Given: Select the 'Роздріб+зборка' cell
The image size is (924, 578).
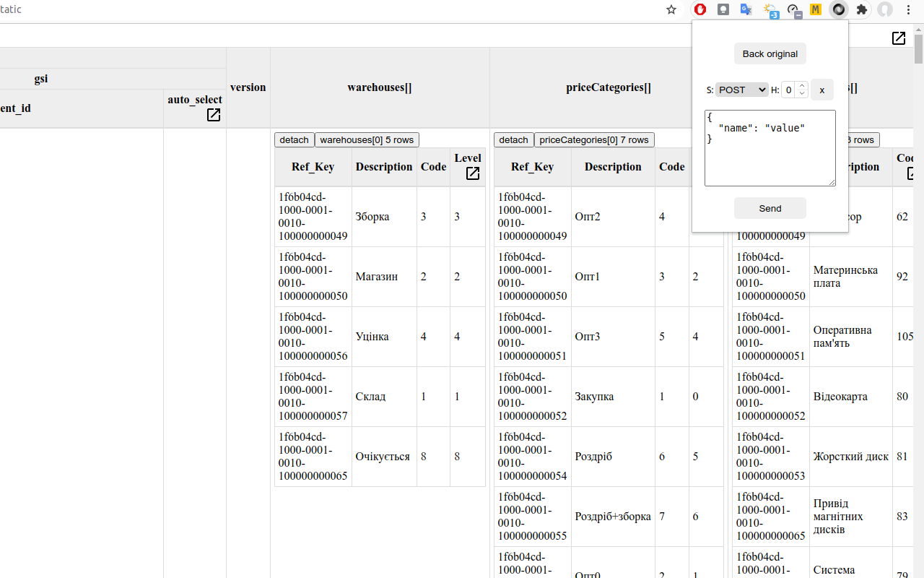Looking at the screenshot, I should [613, 517].
